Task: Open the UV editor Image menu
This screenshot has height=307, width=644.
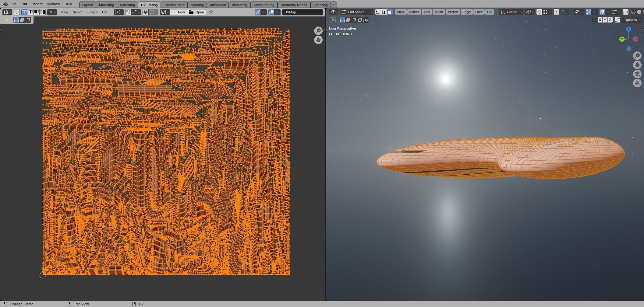Action: tap(92, 12)
